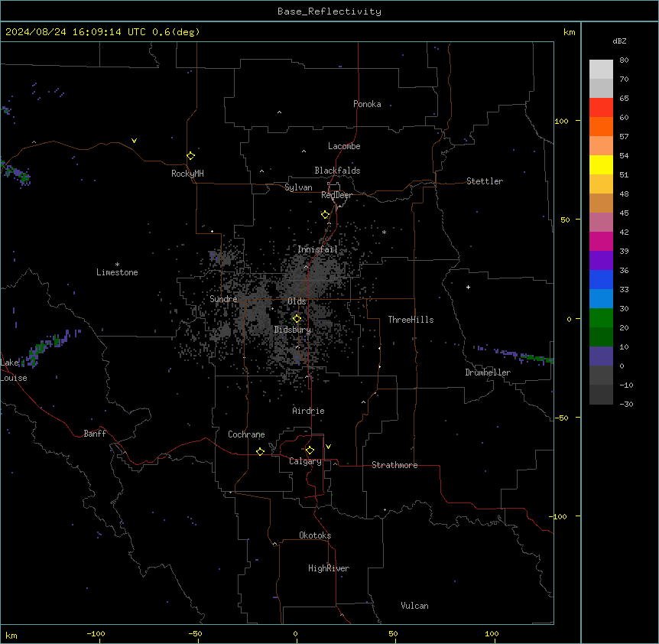Pick the purple 36-39 dBZ legend swatch
Screen dimensions: 659x644
601,261
